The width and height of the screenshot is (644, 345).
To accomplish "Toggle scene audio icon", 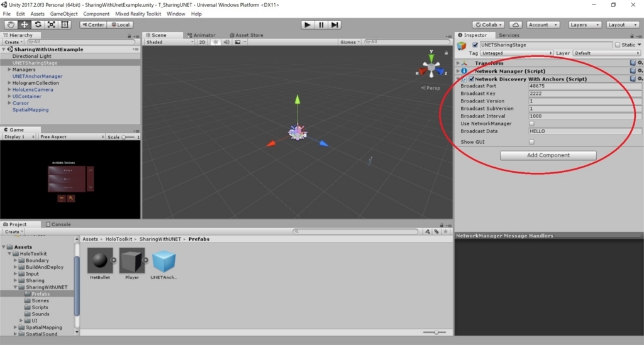I will [x=226, y=42].
